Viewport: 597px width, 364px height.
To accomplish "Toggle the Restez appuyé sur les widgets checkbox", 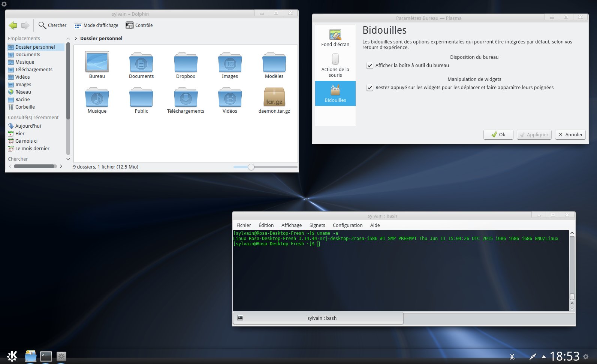I will pos(370,88).
